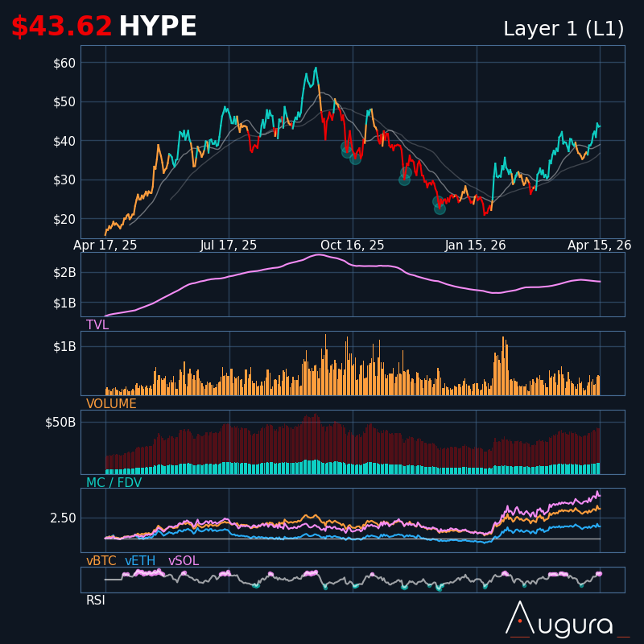Click the $50B axis label

tap(60, 422)
